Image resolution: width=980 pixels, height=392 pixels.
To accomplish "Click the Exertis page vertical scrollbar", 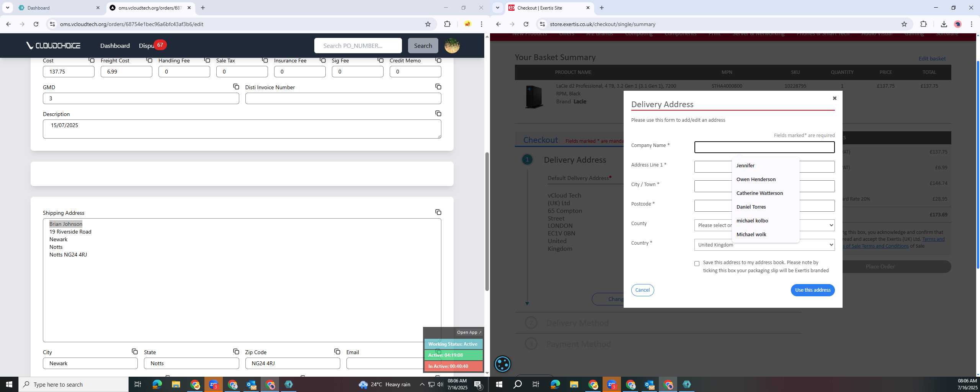I will [x=978, y=165].
